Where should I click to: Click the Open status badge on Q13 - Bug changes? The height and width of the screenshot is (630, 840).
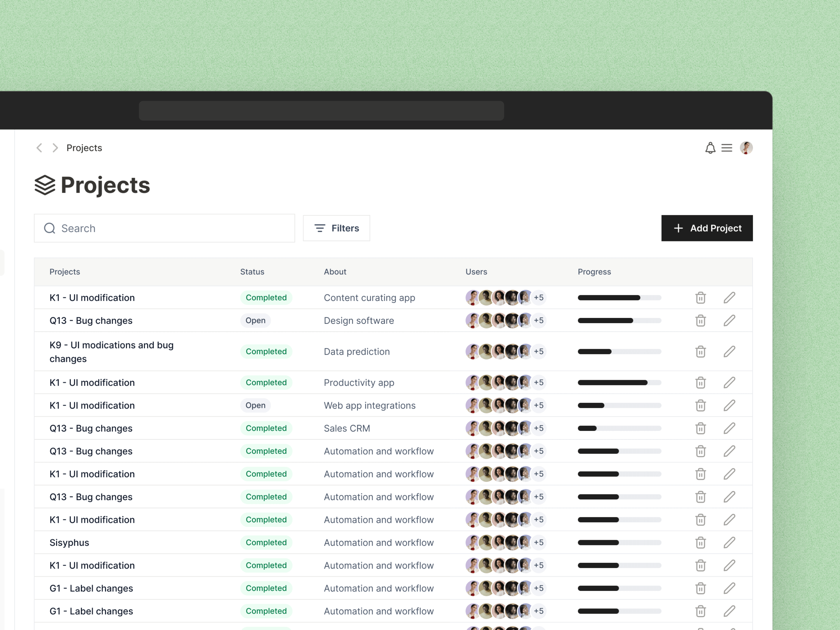255,320
